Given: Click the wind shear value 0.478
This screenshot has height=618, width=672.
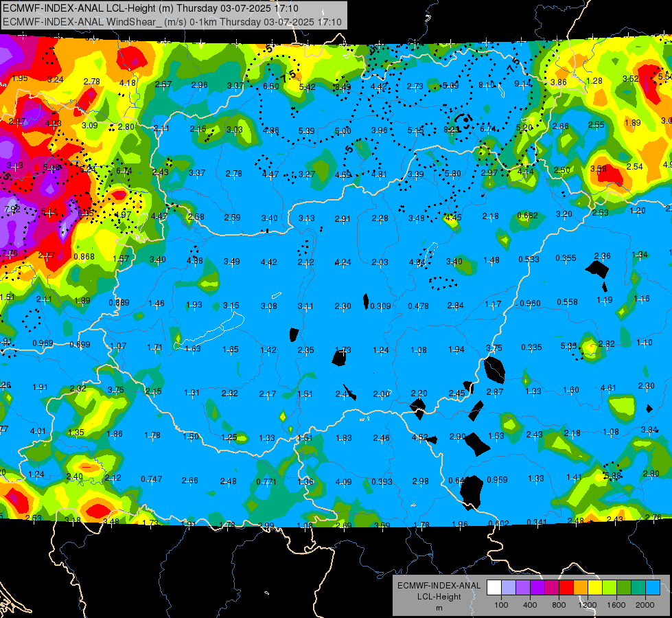Looking at the screenshot, I should (418, 306).
